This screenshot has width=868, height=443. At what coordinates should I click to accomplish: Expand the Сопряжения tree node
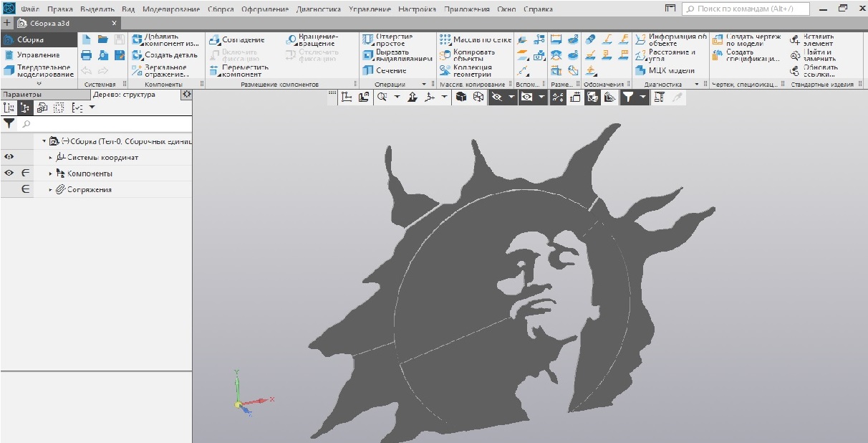coord(51,189)
